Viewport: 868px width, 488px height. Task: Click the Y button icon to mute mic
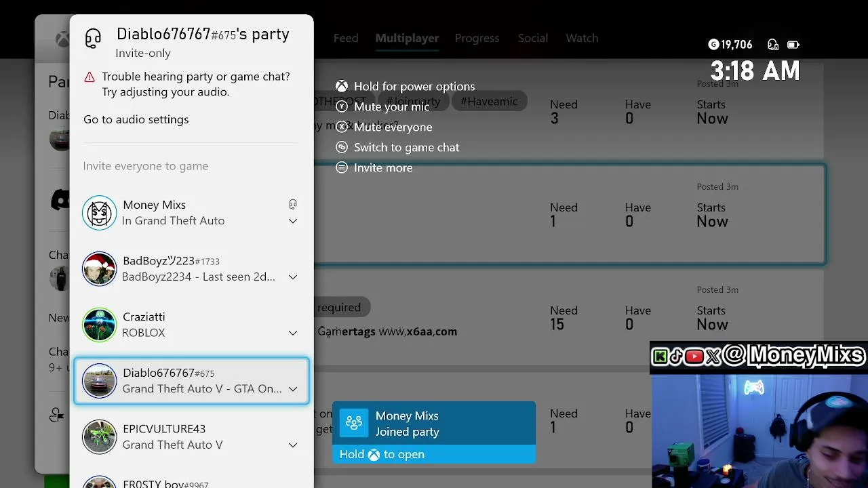pos(342,106)
